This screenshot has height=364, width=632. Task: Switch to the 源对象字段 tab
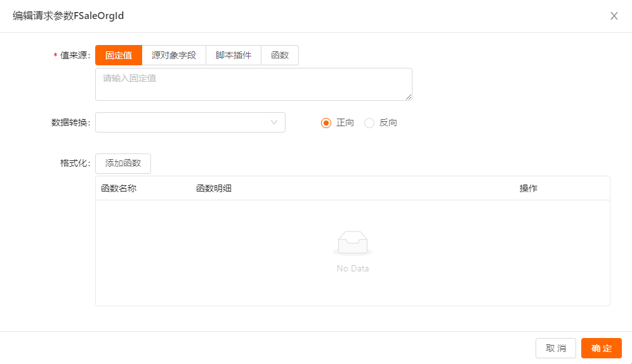click(174, 55)
